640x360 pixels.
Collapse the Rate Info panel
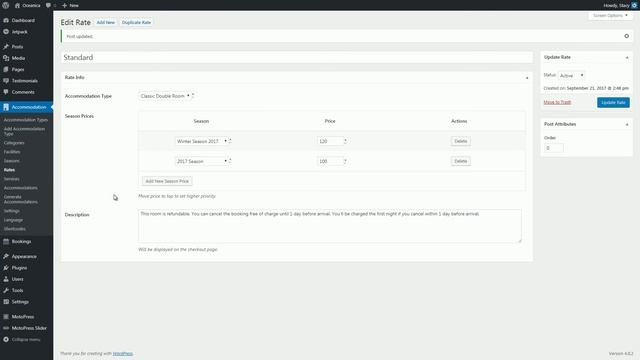[527, 78]
